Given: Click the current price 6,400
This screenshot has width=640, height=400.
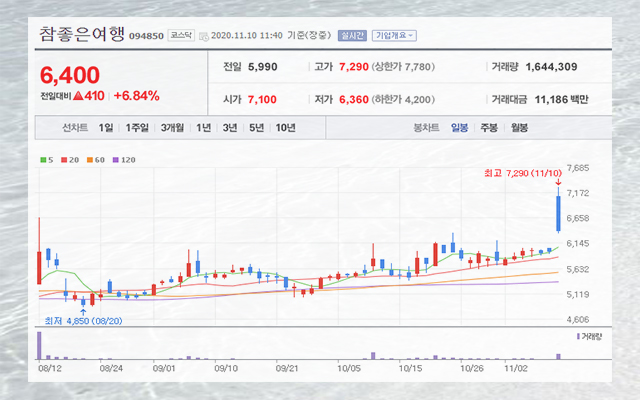Looking at the screenshot, I should [x=70, y=75].
